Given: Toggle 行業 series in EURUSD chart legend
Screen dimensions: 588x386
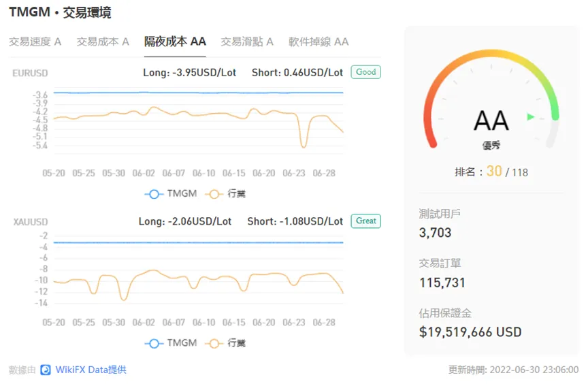Looking at the screenshot, I should [225, 194].
